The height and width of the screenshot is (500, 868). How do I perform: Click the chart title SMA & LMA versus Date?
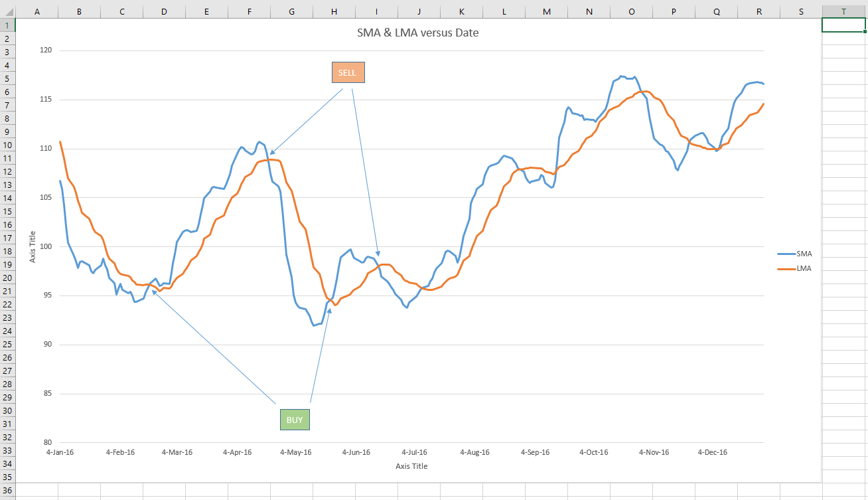(x=417, y=33)
